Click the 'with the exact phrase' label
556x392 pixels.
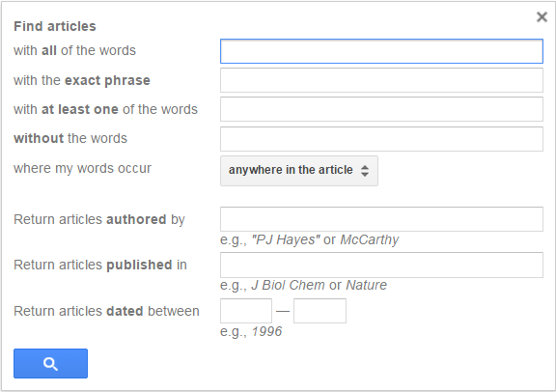82,80
